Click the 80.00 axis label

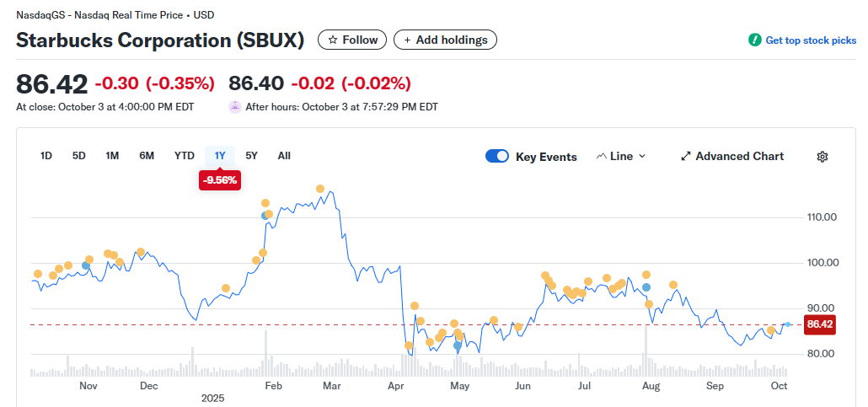point(821,354)
